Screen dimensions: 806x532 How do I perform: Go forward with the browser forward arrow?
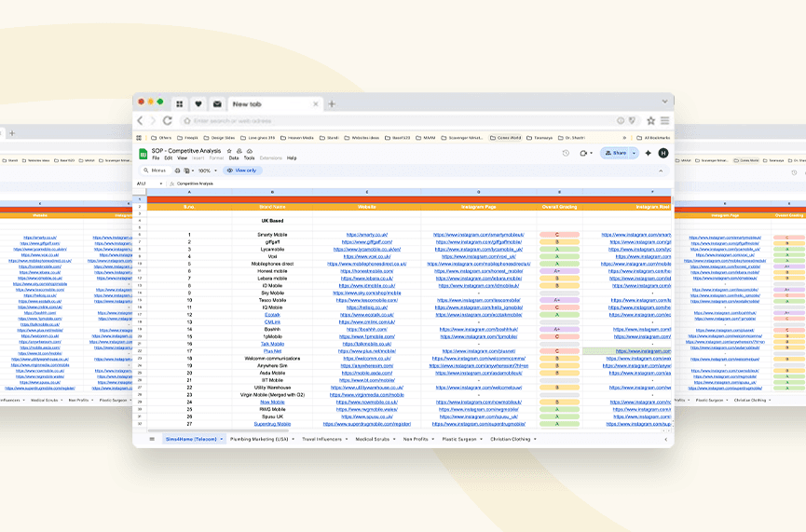[153, 120]
